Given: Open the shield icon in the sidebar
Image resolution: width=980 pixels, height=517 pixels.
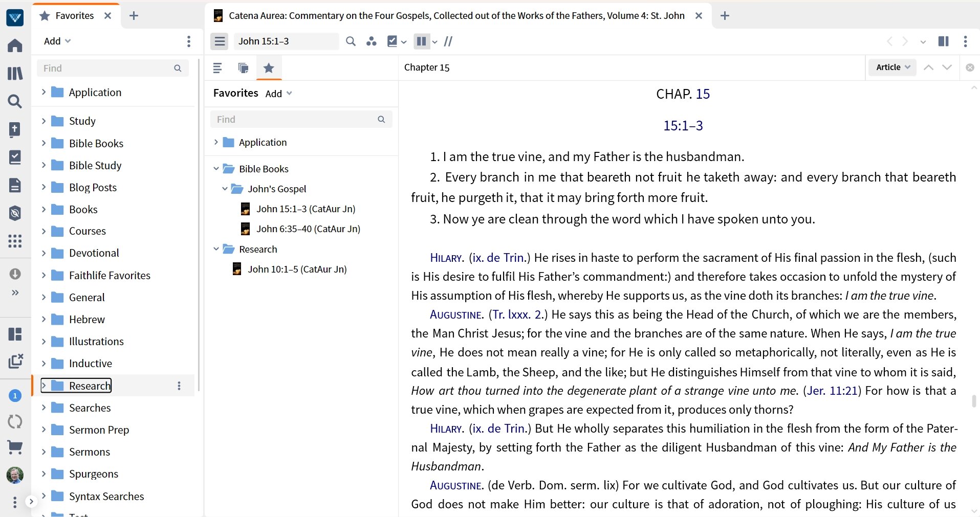Looking at the screenshot, I should (15, 213).
